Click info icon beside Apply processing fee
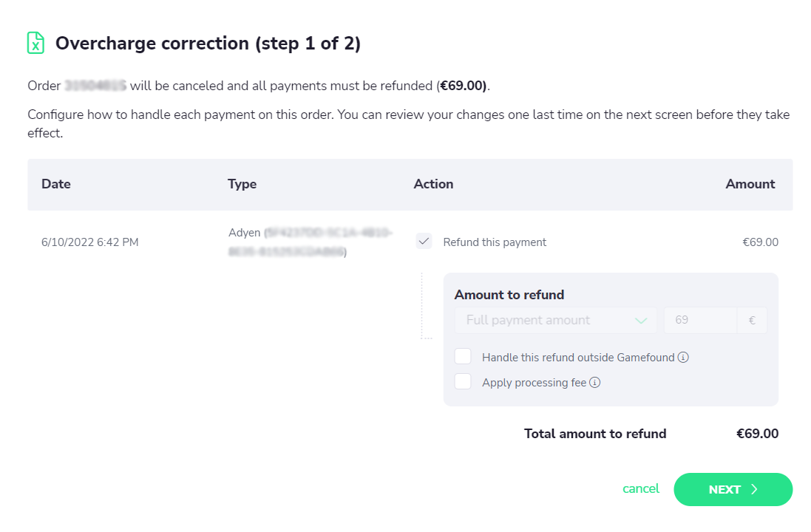811x532 pixels. click(x=594, y=383)
